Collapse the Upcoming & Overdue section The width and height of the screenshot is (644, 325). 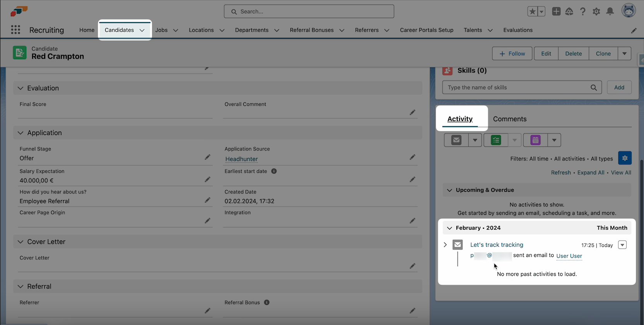(x=449, y=190)
